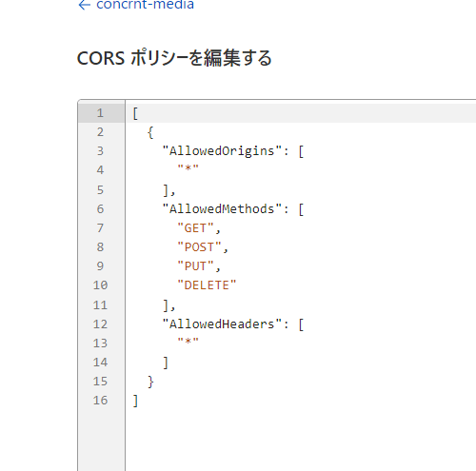
Task: Click empty editor area below line 16
Action: coord(301,441)
